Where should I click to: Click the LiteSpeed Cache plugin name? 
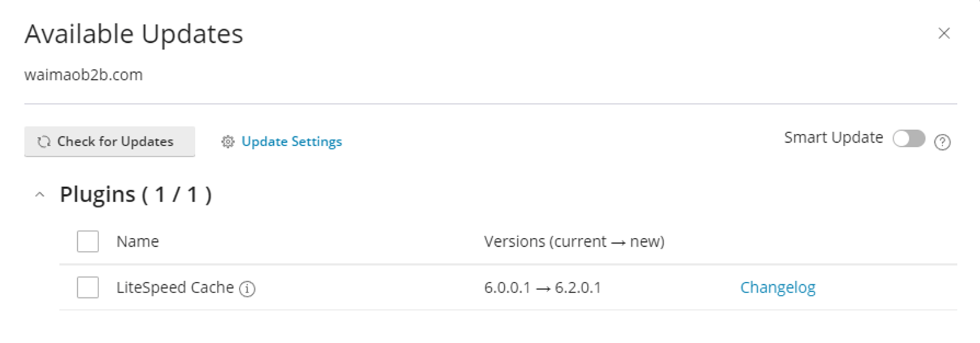click(x=174, y=288)
